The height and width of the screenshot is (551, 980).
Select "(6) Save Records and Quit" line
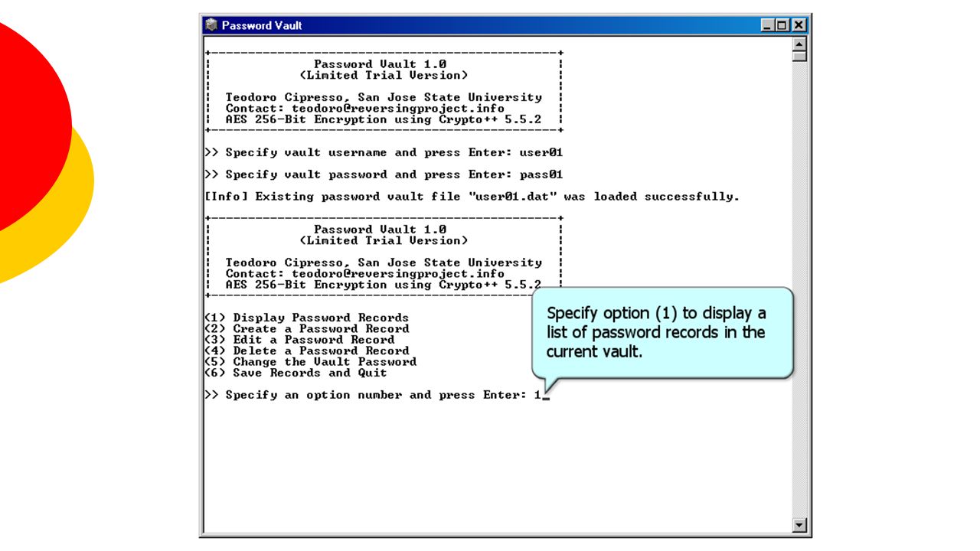[296, 373]
